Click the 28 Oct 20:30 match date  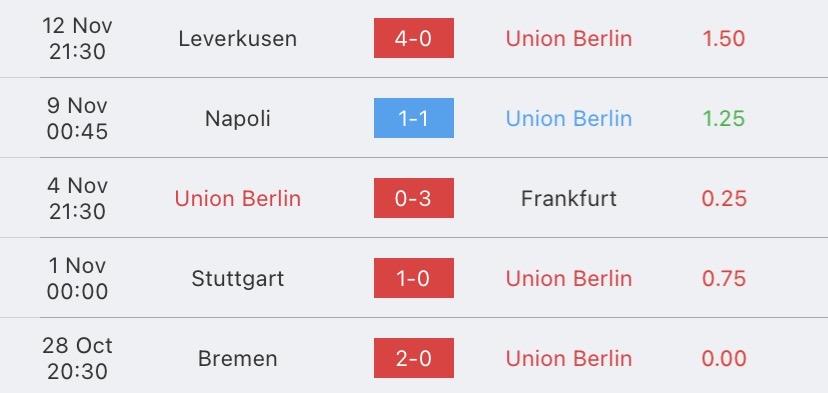77,359
